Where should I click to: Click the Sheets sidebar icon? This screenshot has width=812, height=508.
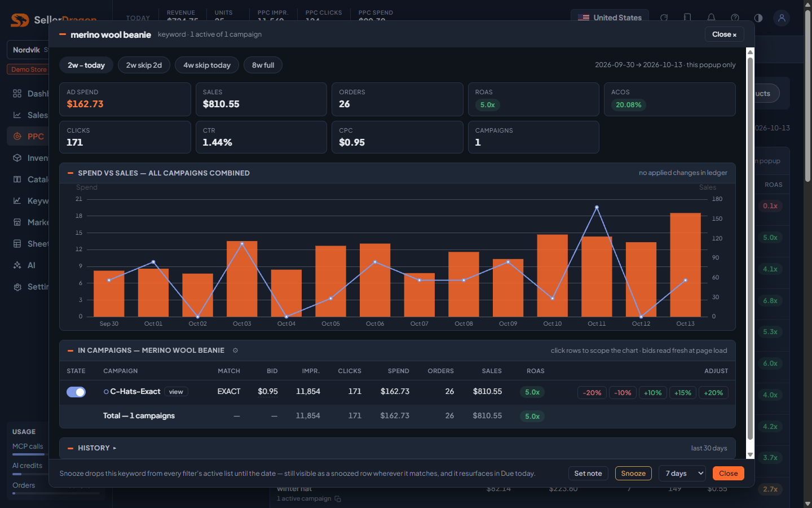17,244
